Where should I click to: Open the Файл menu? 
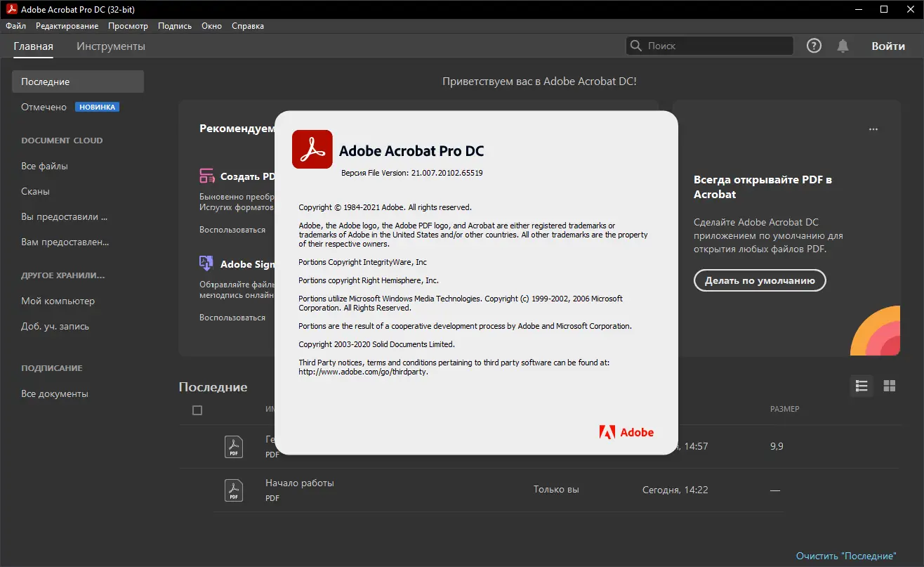(15, 26)
